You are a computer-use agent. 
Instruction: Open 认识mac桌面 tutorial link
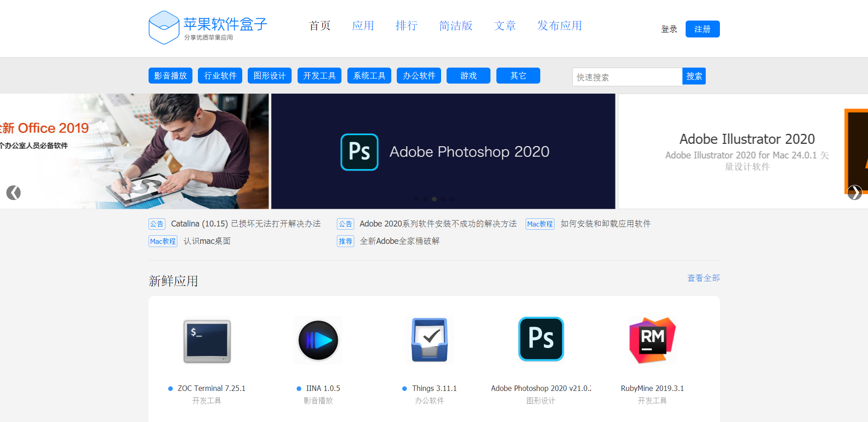207,241
